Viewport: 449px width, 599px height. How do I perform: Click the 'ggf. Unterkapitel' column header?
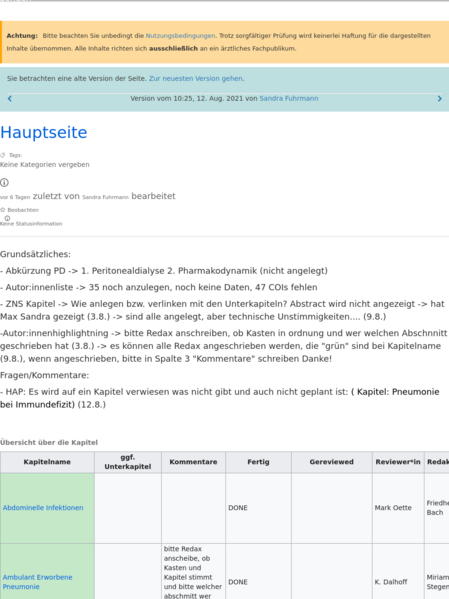pyautogui.click(x=128, y=462)
